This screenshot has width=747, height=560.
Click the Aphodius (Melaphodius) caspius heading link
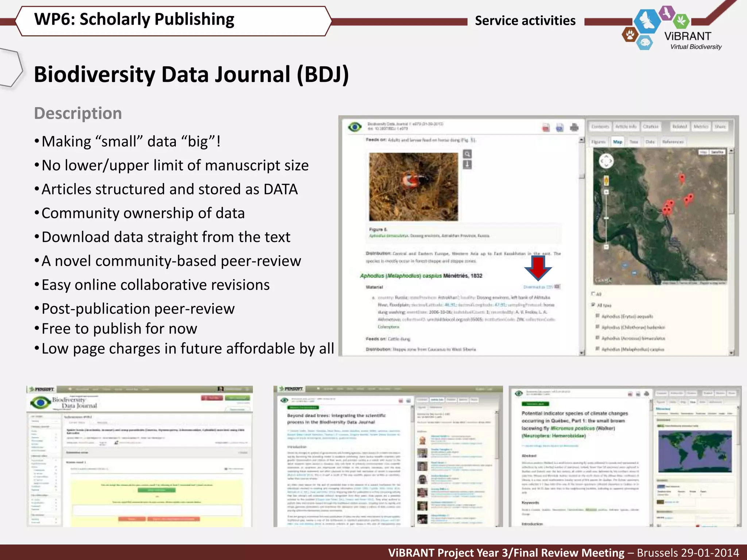click(x=401, y=276)
